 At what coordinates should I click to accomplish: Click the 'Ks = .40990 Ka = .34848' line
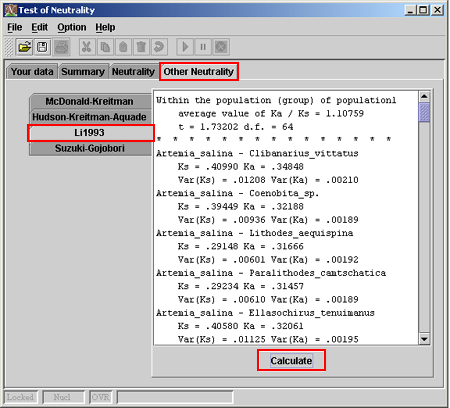pos(241,167)
